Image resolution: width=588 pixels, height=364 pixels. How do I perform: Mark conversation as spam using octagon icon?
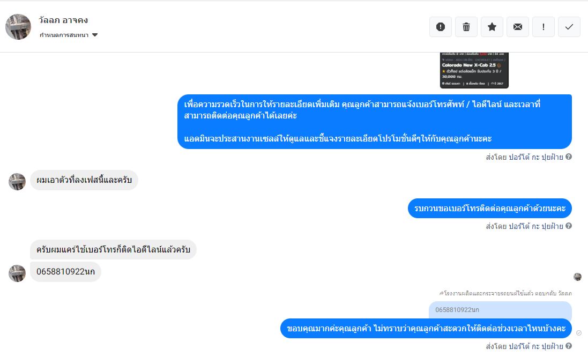pos(441,27)
